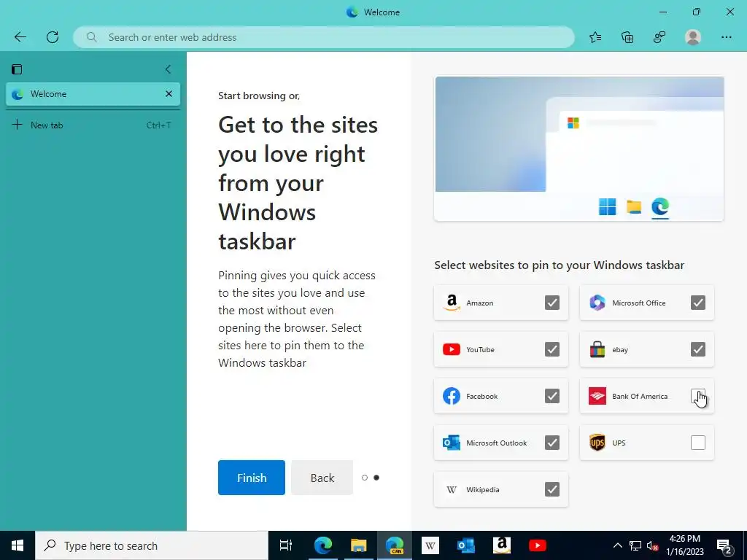Uncheck the Amazon checkbox
This screenshot has height=560, width=747.
552,303
